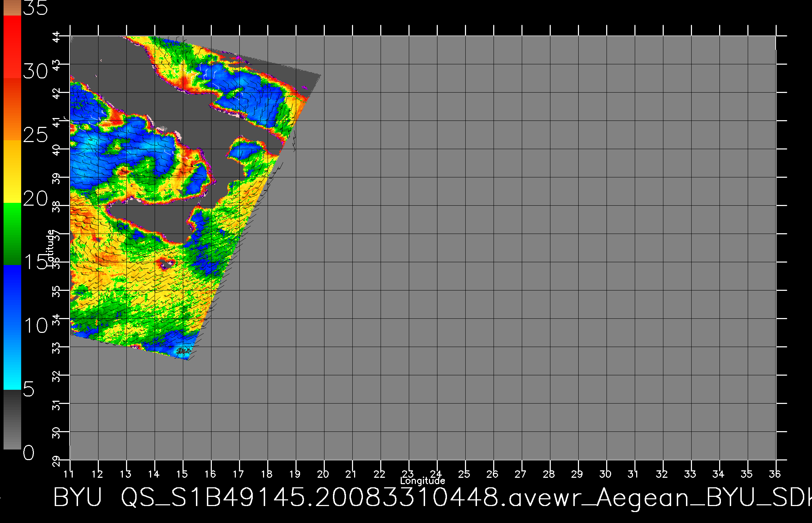Click longitude axis label "36"
The height and width of the screenshot is (523, 812).
tap(775, 474)
